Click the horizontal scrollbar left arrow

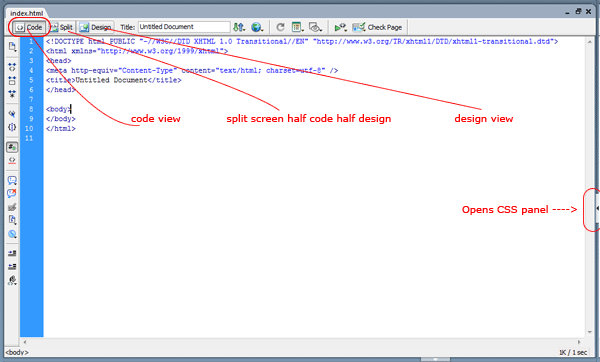pos(25,342)
